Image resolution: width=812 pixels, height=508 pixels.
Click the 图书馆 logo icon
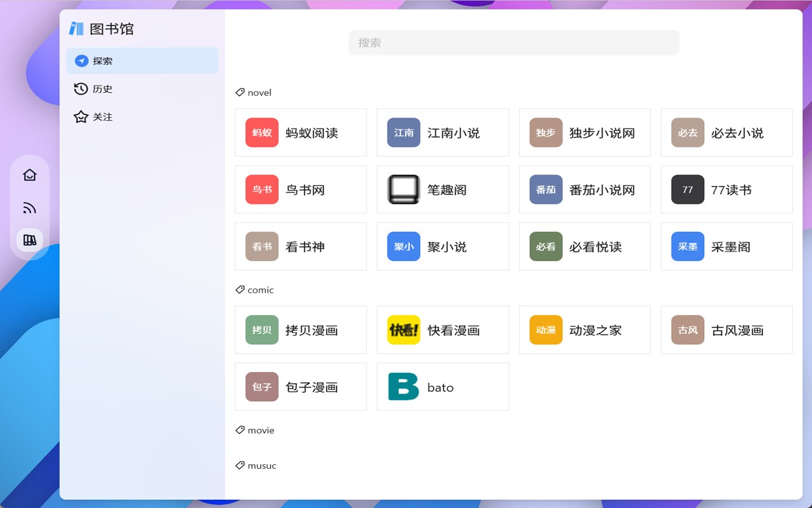point(77,29)
